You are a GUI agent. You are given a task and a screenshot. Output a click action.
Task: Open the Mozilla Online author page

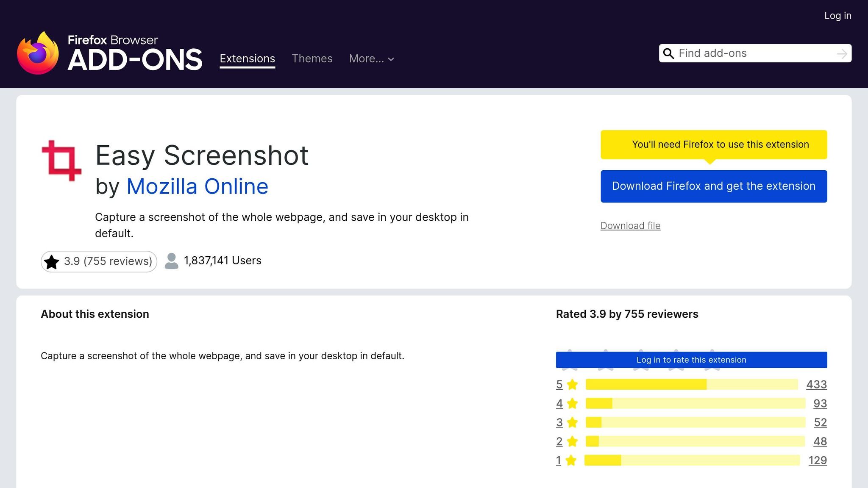tap(198, 186)
